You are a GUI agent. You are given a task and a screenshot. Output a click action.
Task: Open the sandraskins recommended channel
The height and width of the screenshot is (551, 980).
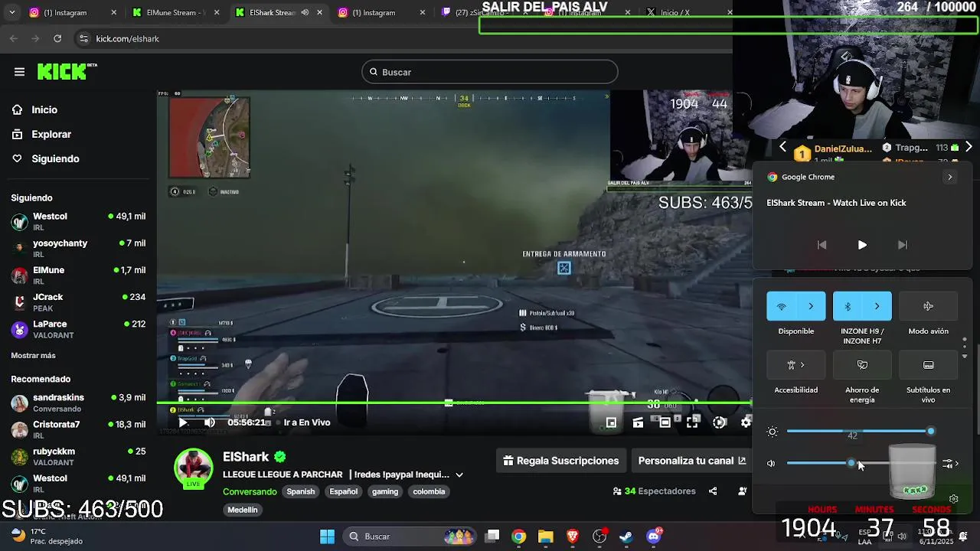pyautogui.click(x=78, y=403)
